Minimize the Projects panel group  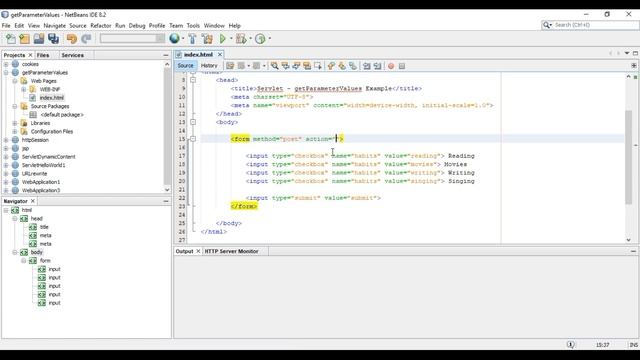(166, 55)
